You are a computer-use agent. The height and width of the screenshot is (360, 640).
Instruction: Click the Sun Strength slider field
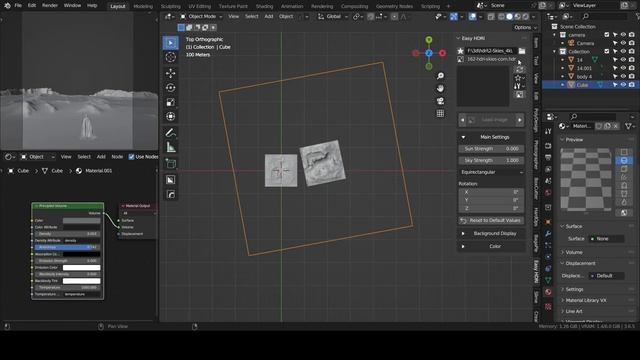click(x=491, y=149)
